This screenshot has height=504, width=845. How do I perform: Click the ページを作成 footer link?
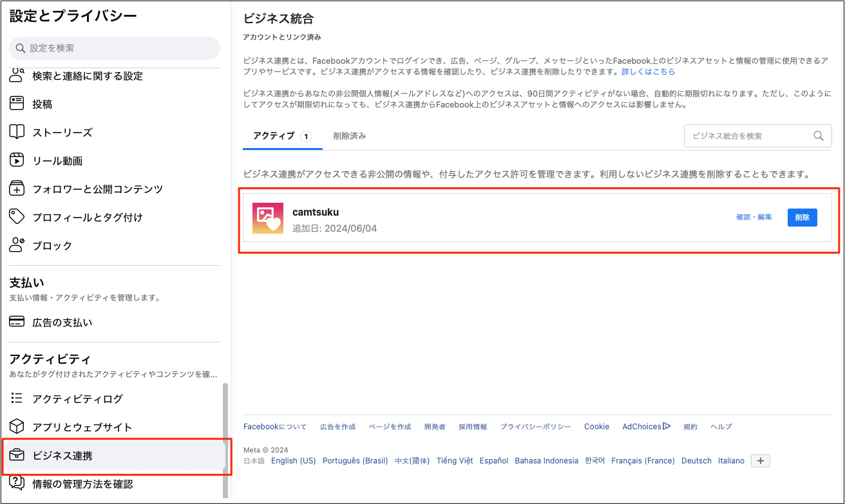(x=390, y=427)
